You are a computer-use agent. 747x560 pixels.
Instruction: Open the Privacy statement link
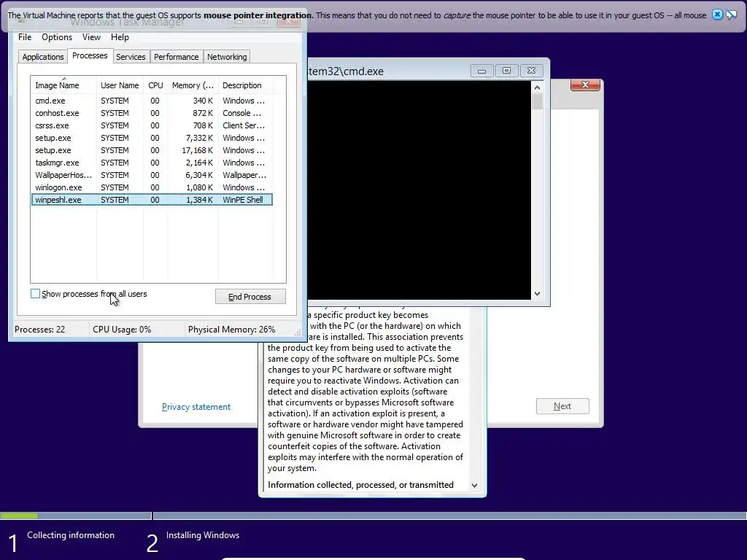196,407
